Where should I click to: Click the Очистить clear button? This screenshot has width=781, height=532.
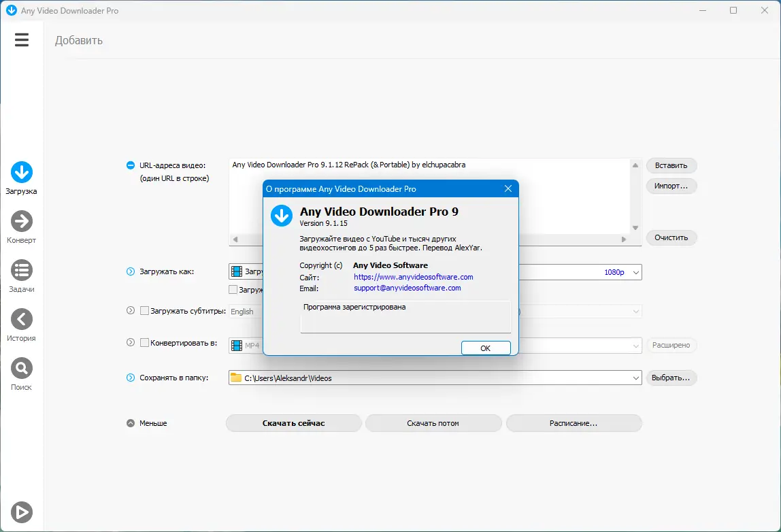(671, 237)
